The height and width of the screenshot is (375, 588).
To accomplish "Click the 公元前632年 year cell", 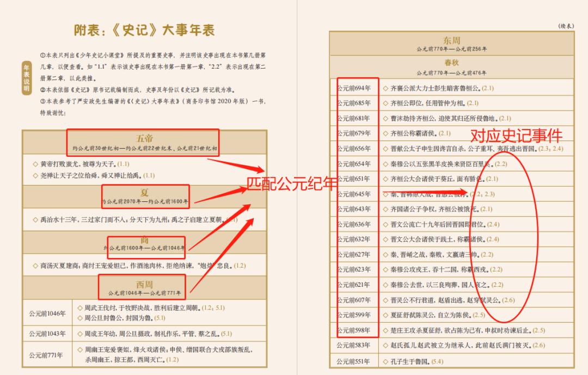I will 354,239.
